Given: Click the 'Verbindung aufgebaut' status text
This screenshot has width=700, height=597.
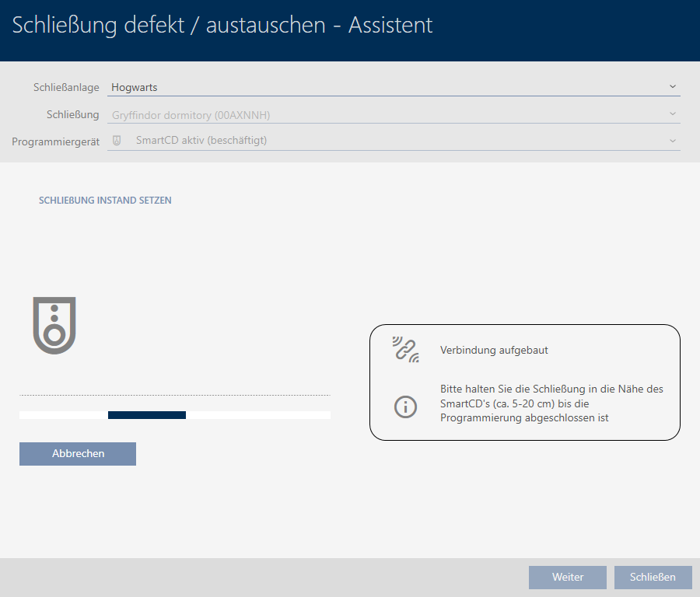Looking at the screenshot, I should (494, 351).
